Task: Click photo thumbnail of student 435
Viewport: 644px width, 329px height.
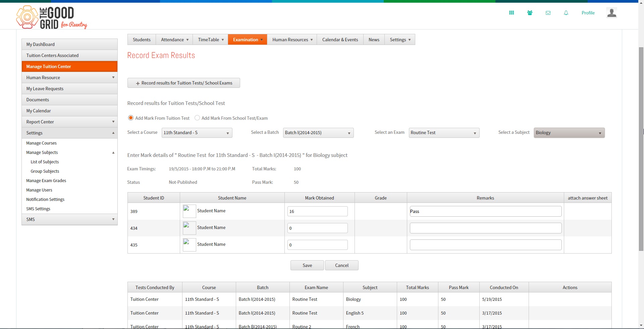Action: (189, 245)
